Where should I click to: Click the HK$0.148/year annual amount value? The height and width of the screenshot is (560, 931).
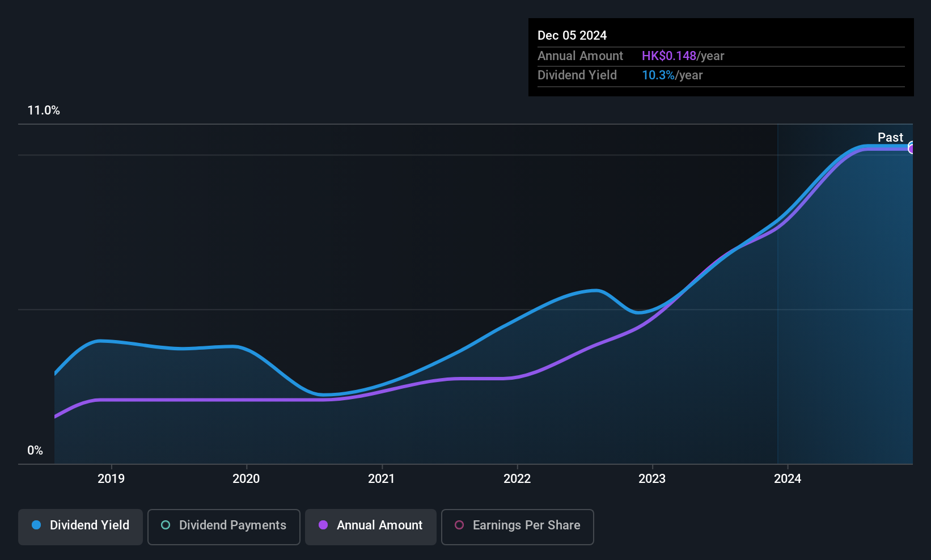pos(683,56)
